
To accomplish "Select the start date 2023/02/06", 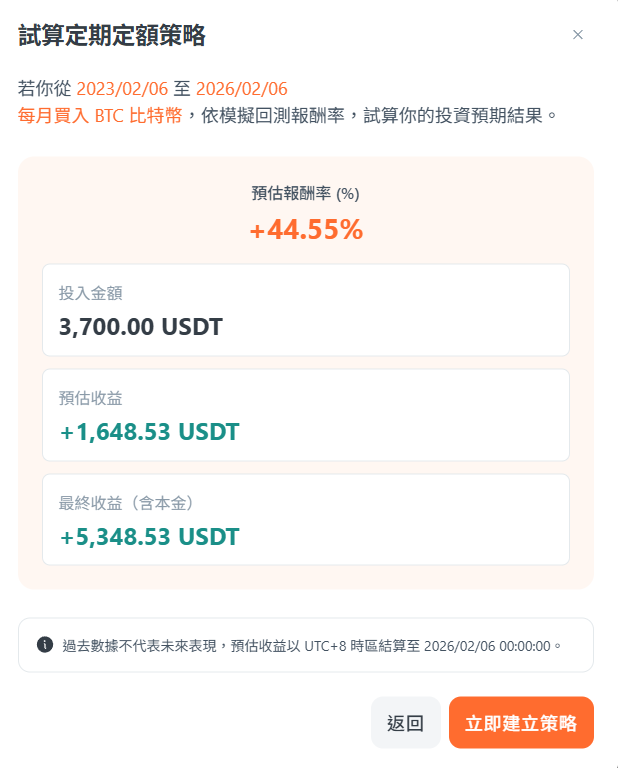I will (x=122, y=88).
